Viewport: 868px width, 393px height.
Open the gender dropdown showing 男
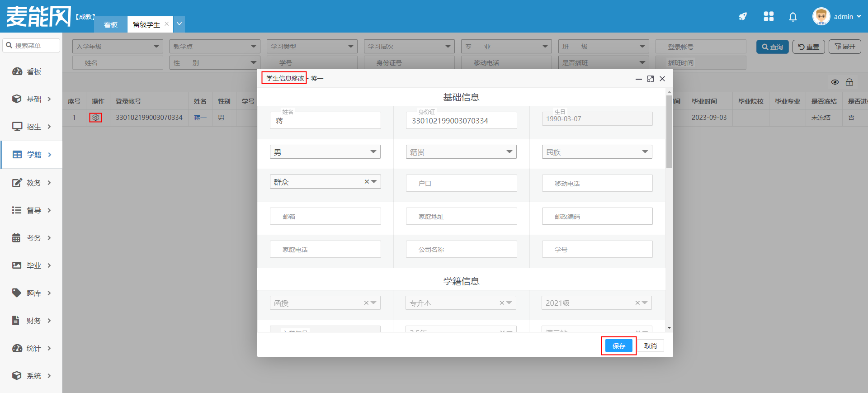pos(325,152)
